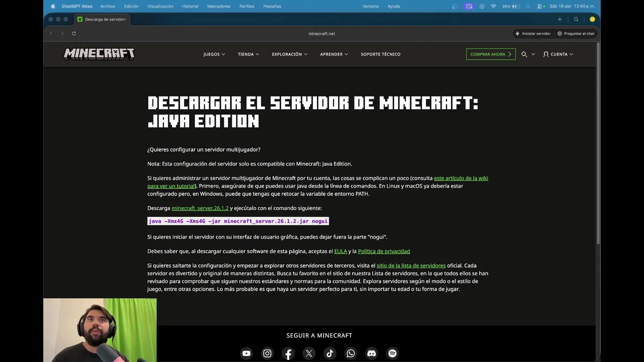
Task: Open Minecraft's Facebook icon
Action: 288,353
